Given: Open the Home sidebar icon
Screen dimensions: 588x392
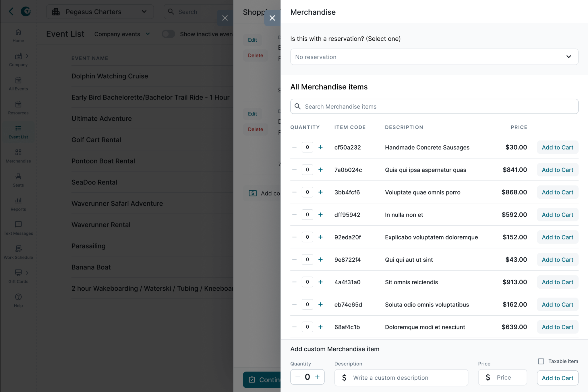Looking at the screenshot, I should pos(18,32).
